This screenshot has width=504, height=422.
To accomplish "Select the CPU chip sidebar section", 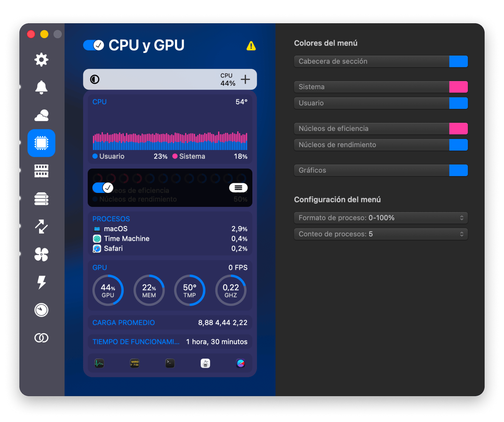I will point(41,143).
